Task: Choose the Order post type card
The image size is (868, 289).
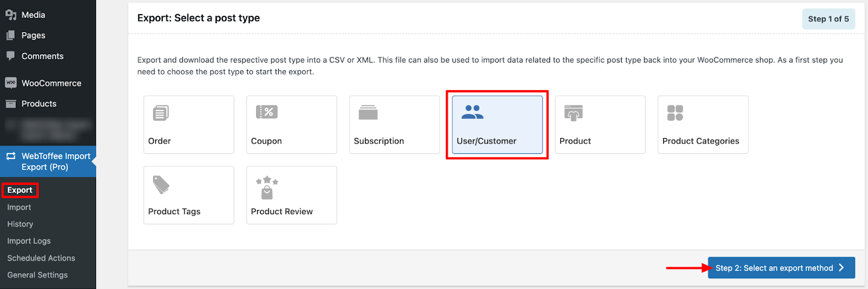Action: 189,125
